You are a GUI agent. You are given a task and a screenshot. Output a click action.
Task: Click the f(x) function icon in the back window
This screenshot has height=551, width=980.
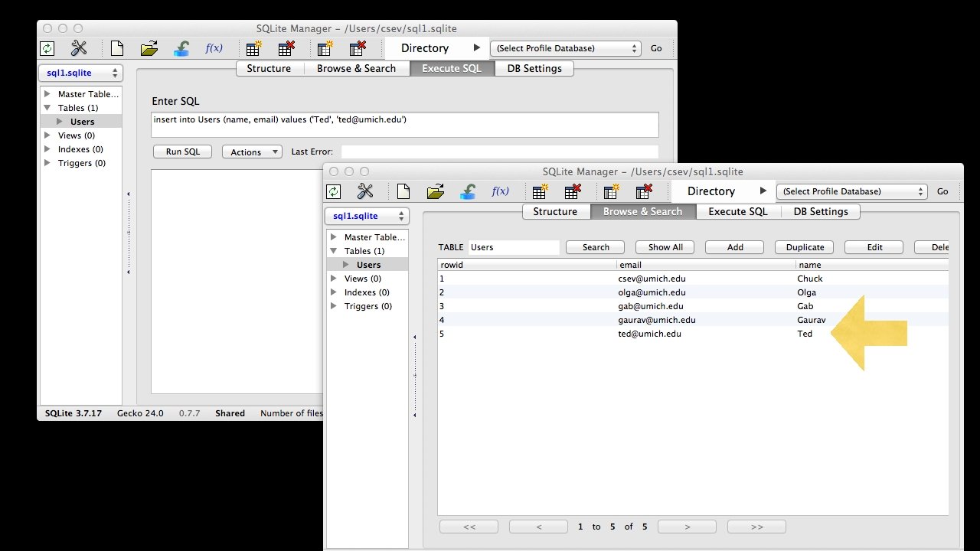214,47
